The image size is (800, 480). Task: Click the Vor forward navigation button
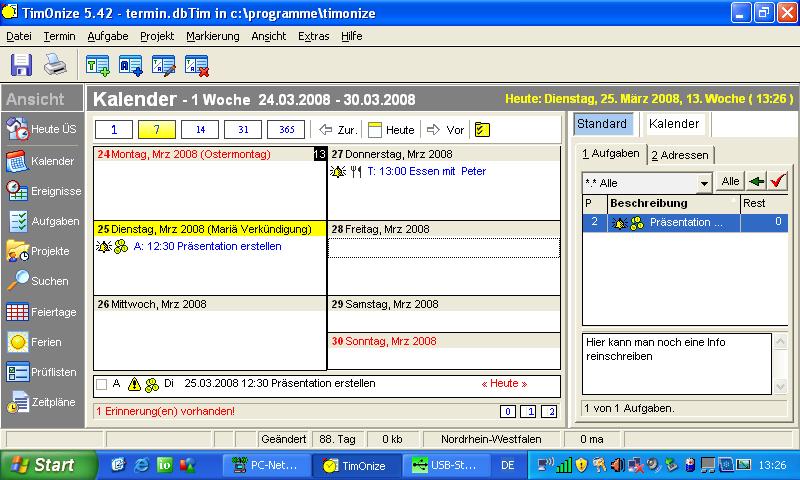click(446, 130)
